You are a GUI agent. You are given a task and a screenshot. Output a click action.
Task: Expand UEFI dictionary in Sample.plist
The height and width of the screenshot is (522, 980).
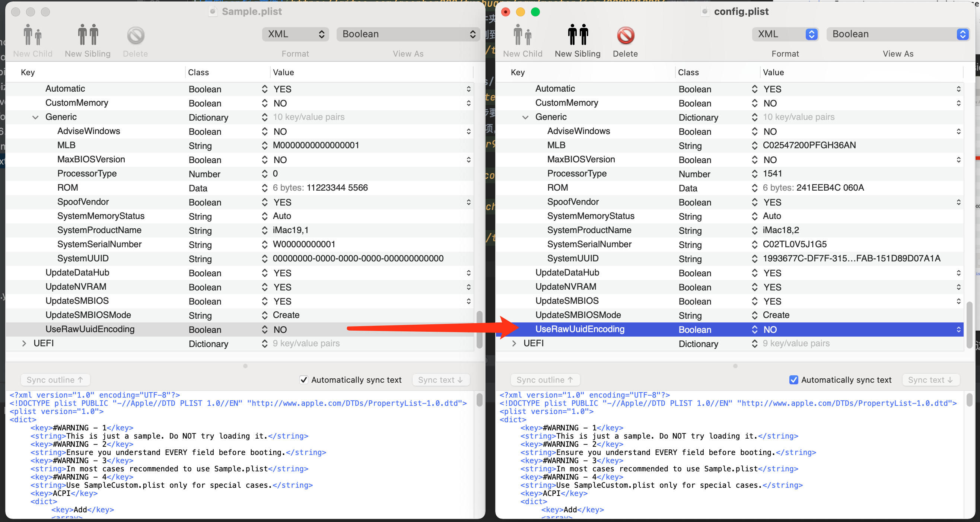point(24,343)
